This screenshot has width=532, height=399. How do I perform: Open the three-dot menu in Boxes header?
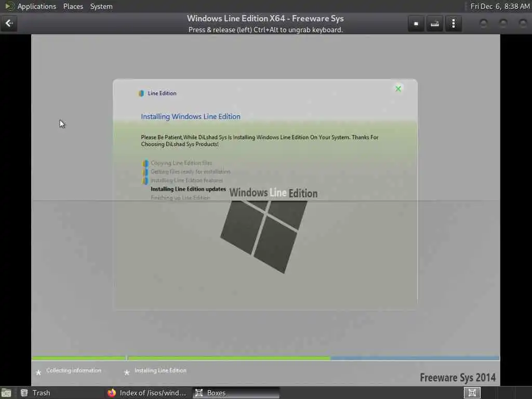453,23
